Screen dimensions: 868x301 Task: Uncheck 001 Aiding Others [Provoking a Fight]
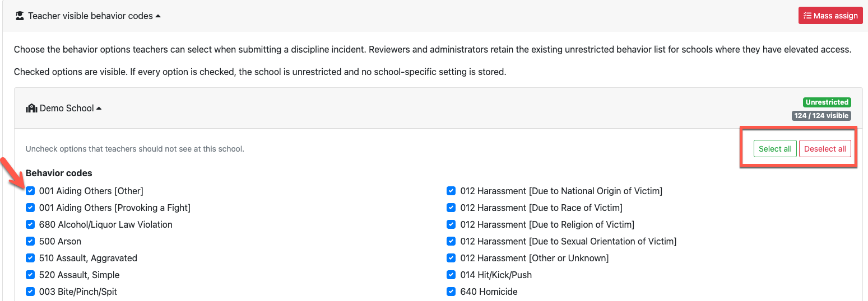[30, 208]
